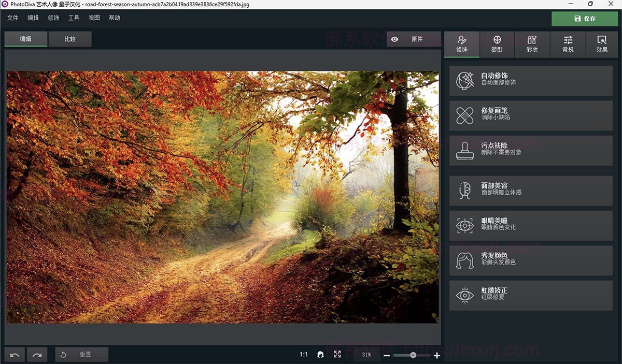Open the 秀发颜色 hair color tool
The height and width of the screenshot is (364, 622).
[x=531, y=260]
